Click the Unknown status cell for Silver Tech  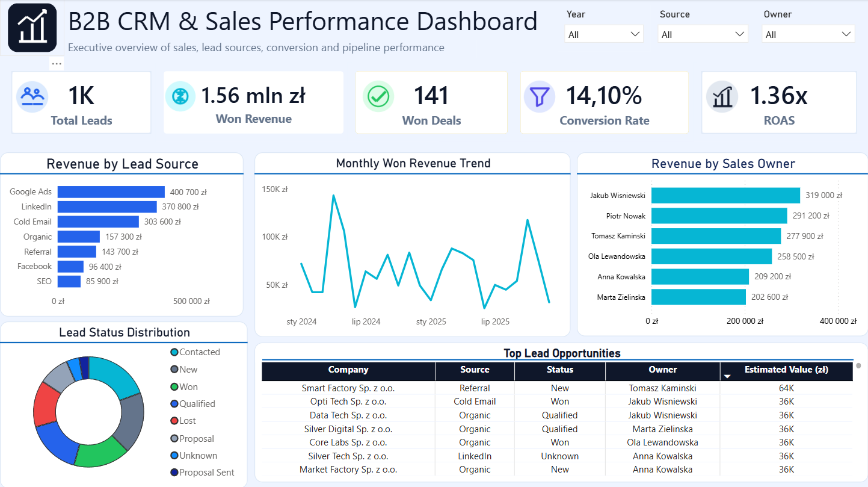(x=559, y=456)
